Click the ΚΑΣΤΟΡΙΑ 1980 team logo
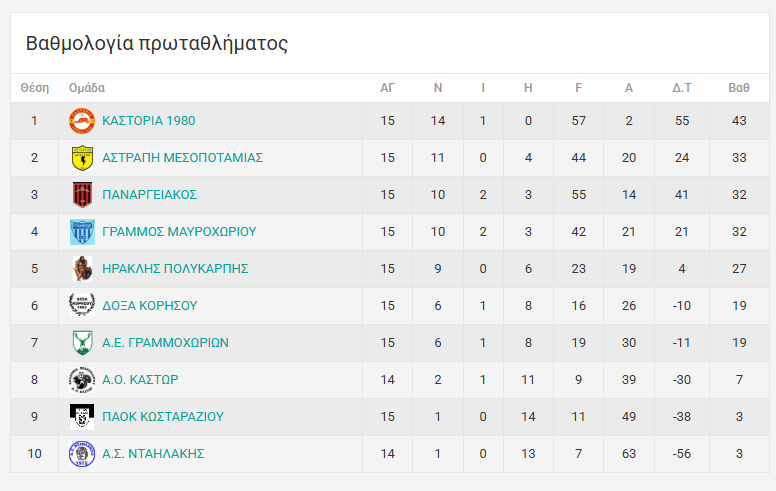The image size is (776, 491). coord(82,121)
